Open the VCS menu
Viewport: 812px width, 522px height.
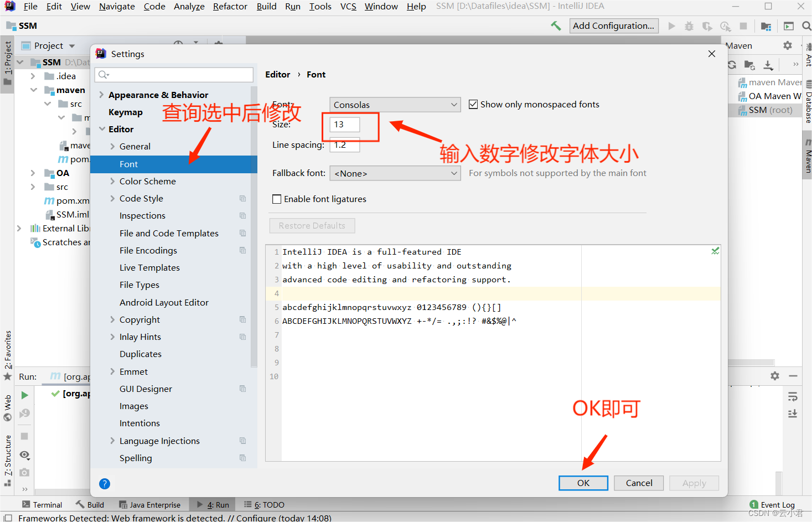pyautogui.click(x=348, y=6)
